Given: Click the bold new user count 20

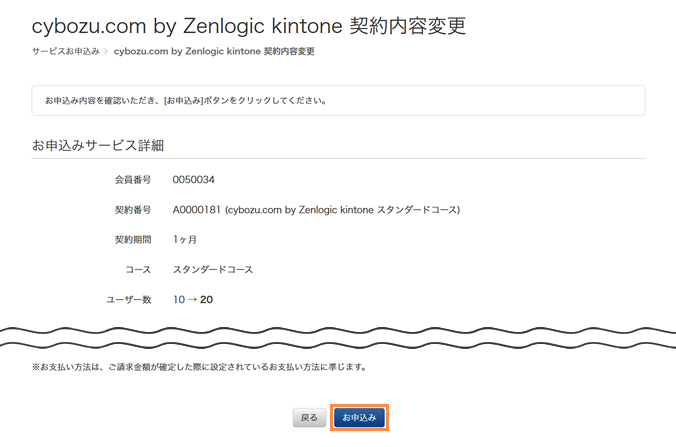Looking at the screenshot, I should (x=206, y=299).
